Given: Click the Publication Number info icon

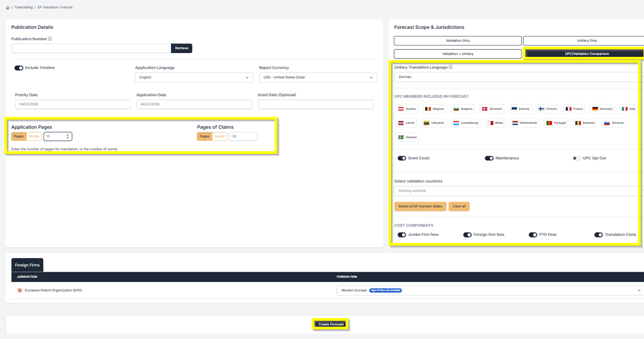Looking at the screenshot, I should 50,39.
